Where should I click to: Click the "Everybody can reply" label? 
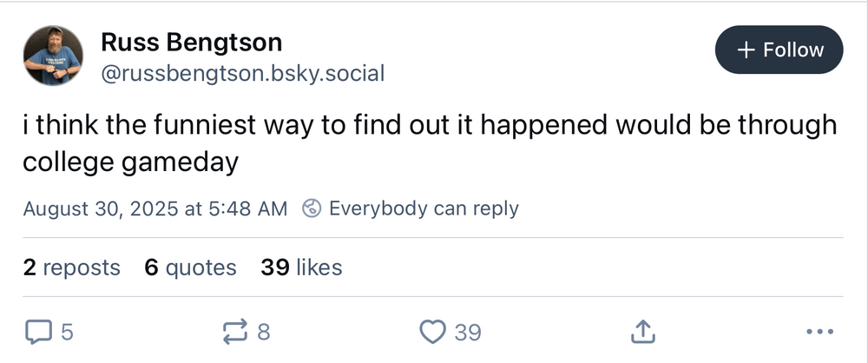424,208
